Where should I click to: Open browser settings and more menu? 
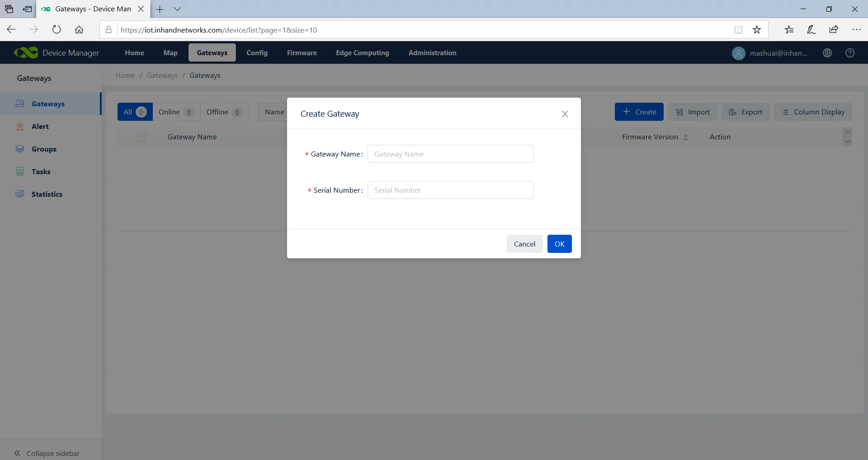tap(856, 29)
